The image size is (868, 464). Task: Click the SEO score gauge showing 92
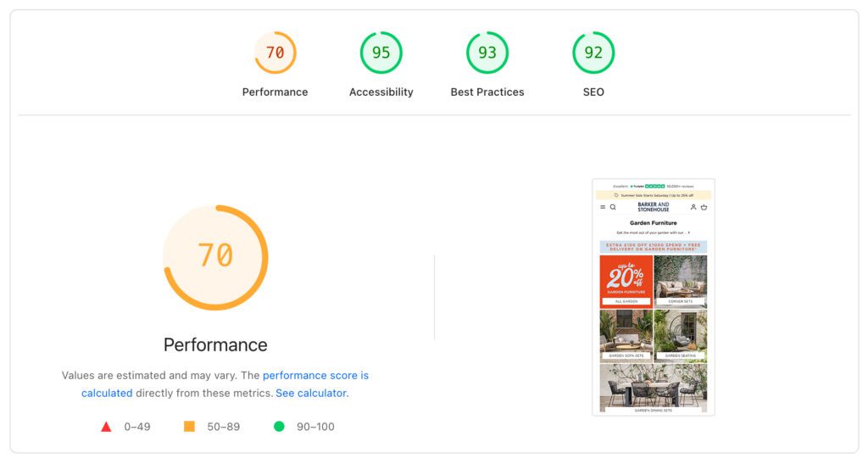click(593, 53)
